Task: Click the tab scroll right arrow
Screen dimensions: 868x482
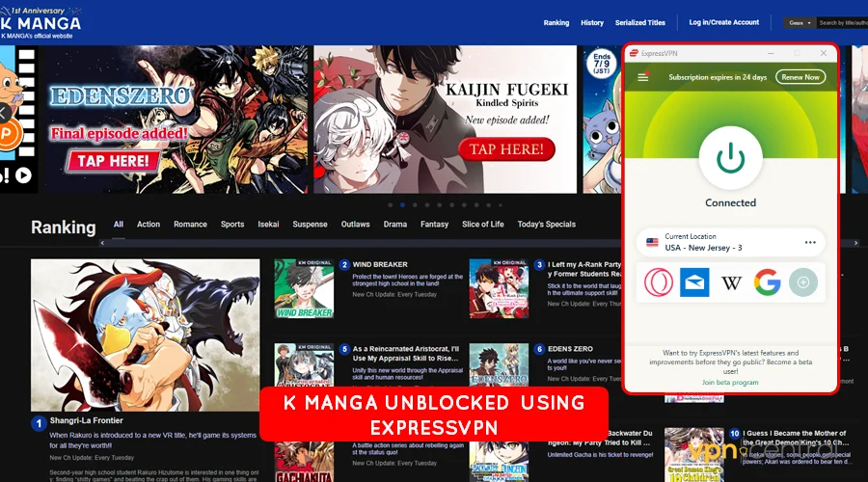Action: click(855, 243)
